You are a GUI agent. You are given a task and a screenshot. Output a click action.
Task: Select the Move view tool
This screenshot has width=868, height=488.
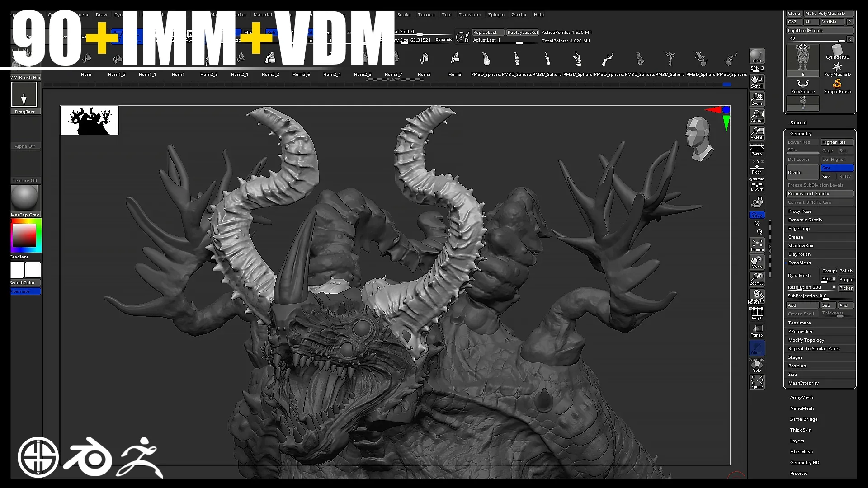757,262
